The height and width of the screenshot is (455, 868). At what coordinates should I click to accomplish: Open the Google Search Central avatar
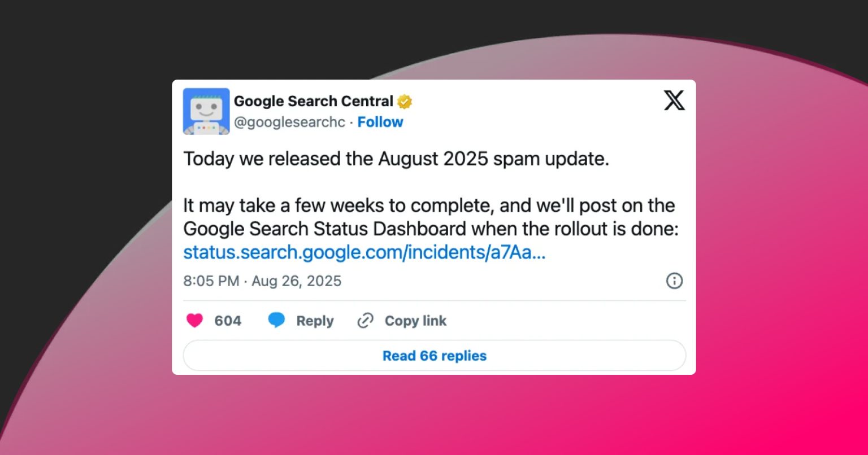[x=206, y=111]
